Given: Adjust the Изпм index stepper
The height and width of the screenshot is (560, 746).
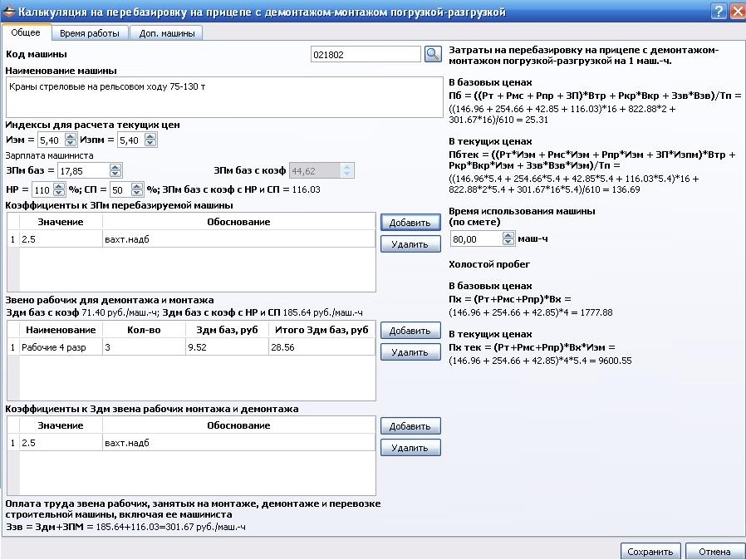Looking at the screenshot, I should point(150,140).
